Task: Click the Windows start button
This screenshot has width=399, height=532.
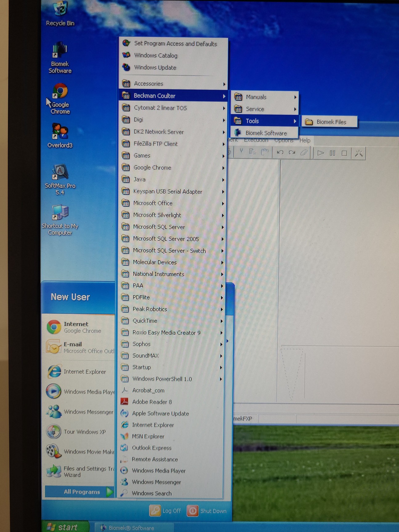Action: pos(65,527)
